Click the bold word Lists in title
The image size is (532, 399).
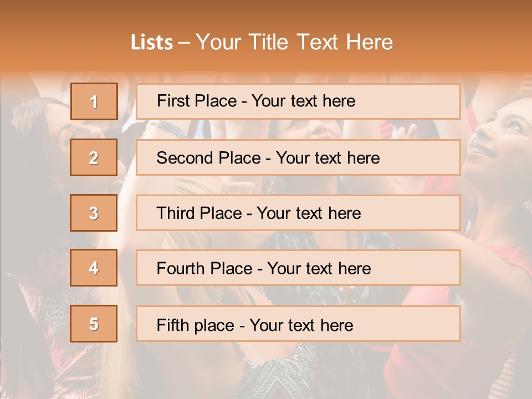(152, 43)
